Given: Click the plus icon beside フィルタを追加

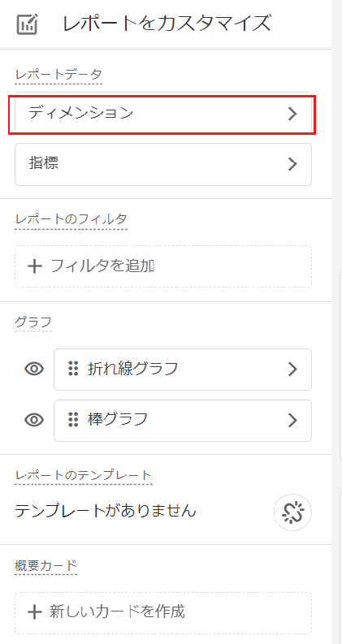Looking at the screenshot, I should [x=35, y=266].
